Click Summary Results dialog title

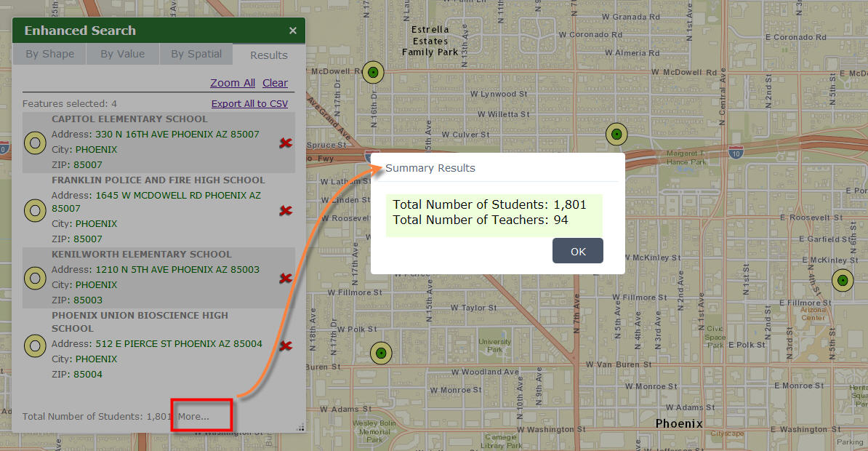(x=430, y=168)
